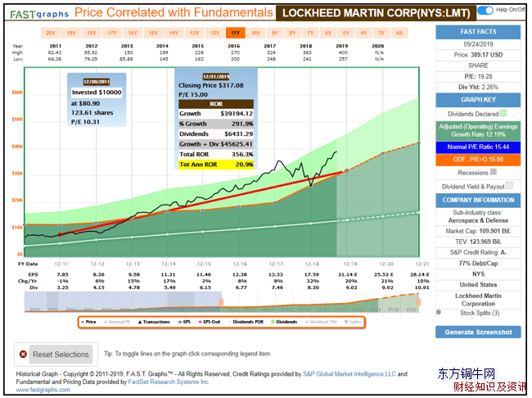Click the Dividends Declared green swatch
Screen dimensions: 532x398
click(503, 113)
